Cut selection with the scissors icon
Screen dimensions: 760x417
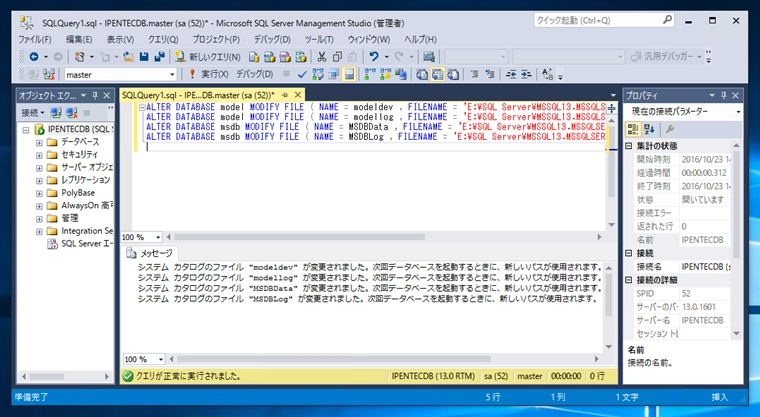321,57
